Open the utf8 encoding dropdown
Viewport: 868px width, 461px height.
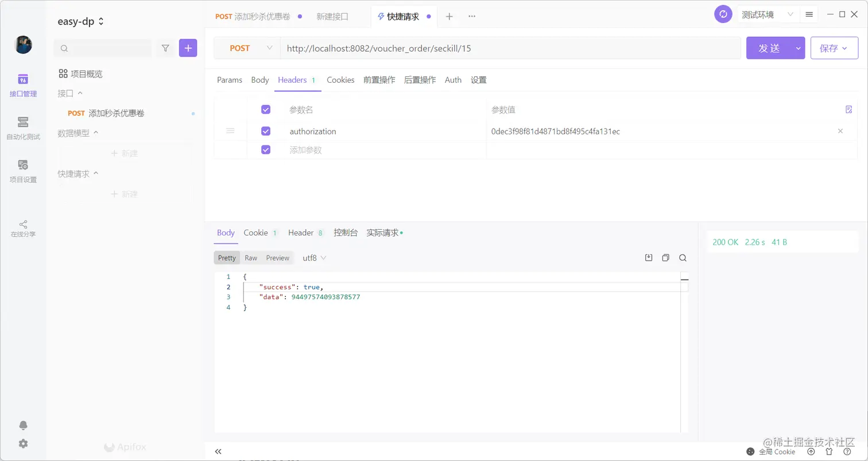(x=314, y=258)
